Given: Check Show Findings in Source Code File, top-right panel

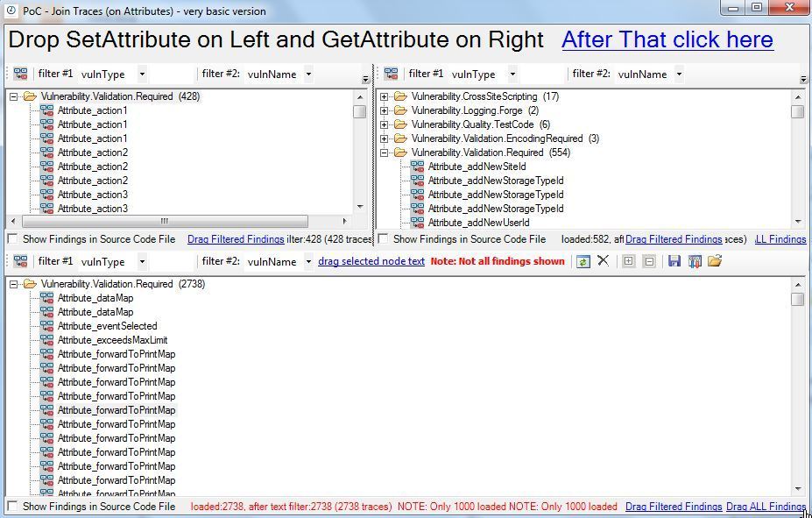Looking at the screenshot, I should tap(383, 239).
